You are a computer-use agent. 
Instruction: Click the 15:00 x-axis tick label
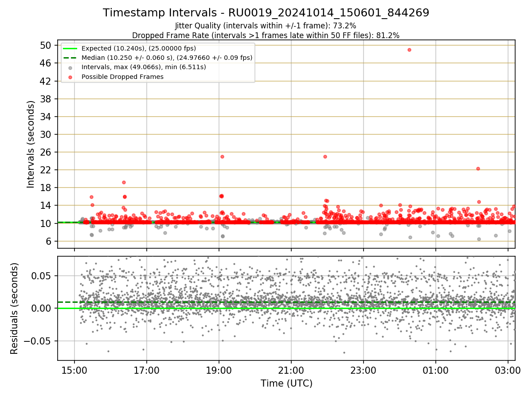click(74, 370)
